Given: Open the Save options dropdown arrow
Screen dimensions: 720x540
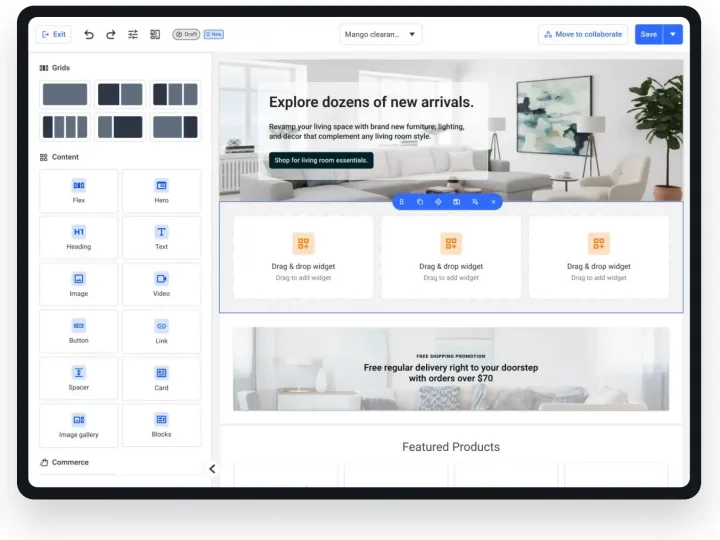Looking at the screenshot, I should coord(673,34).
